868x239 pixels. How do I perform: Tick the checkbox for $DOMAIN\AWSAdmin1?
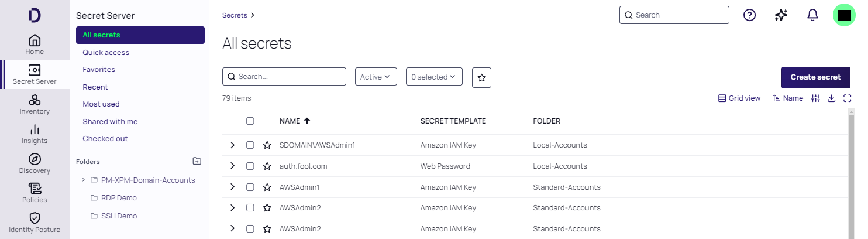[x=250, y=145]
